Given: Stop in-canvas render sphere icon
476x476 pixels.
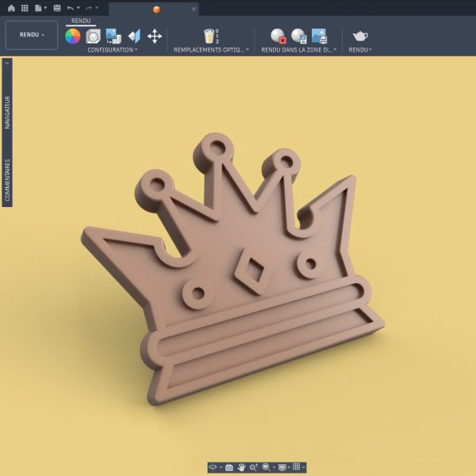Looking at the screenshot, I should 278,36.
